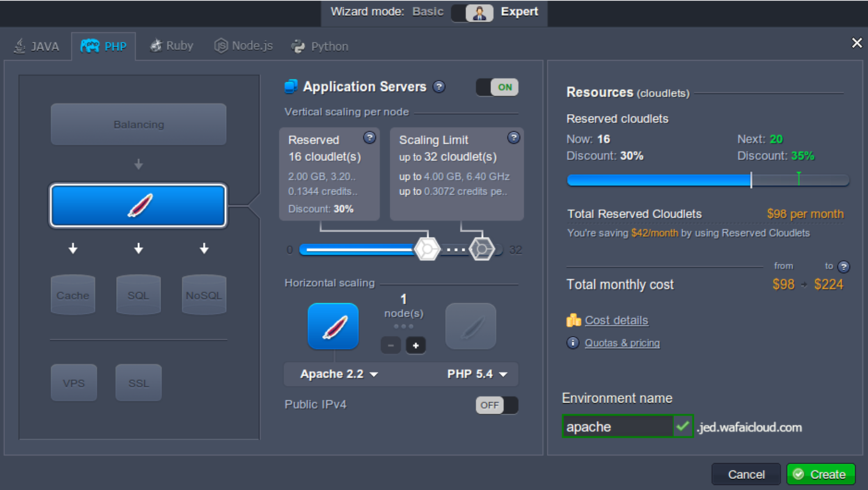
Task: Enable the SSL block
Action: pyautogui.click(x=139, y=383)
